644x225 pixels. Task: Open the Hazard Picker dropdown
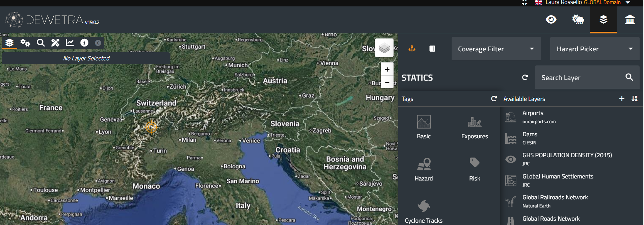pos(594,49)
